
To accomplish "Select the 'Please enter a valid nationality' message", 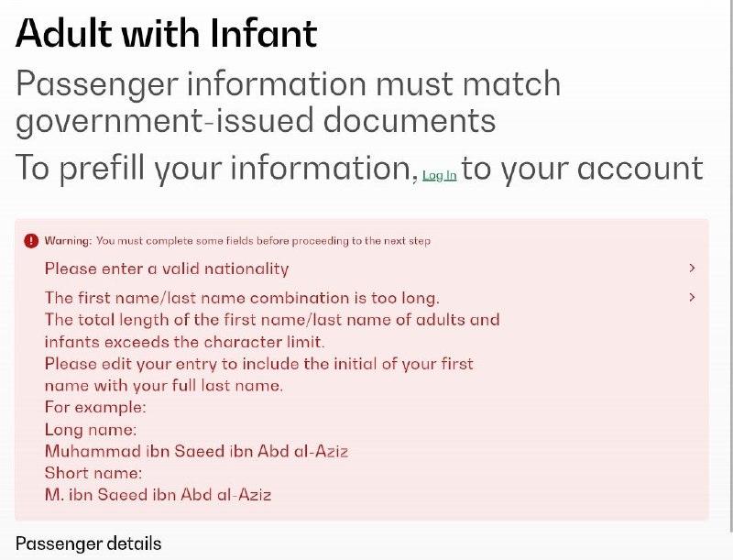I will (x=167, y=269).
